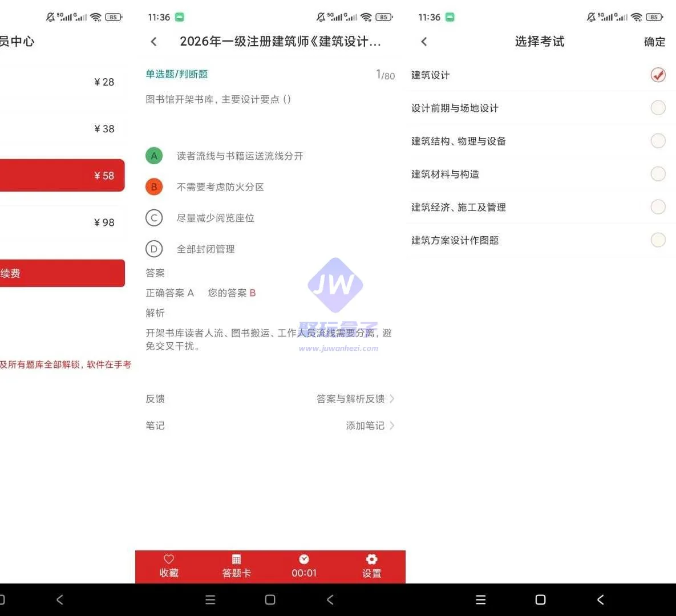Screen dimensions: 676x616
Task: Tap the 1/80 question counter
Action: (386, 75)
